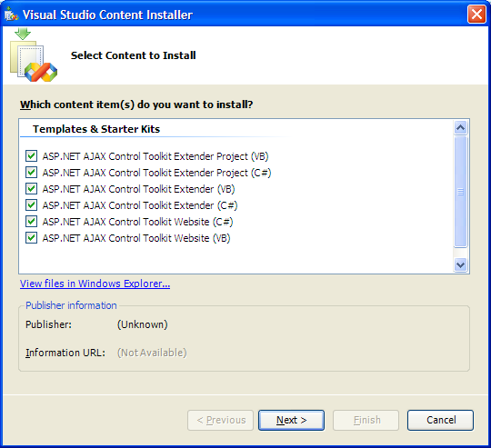491x448 pixels.
Task: Click the Cancel button
Action: [441, 420]
